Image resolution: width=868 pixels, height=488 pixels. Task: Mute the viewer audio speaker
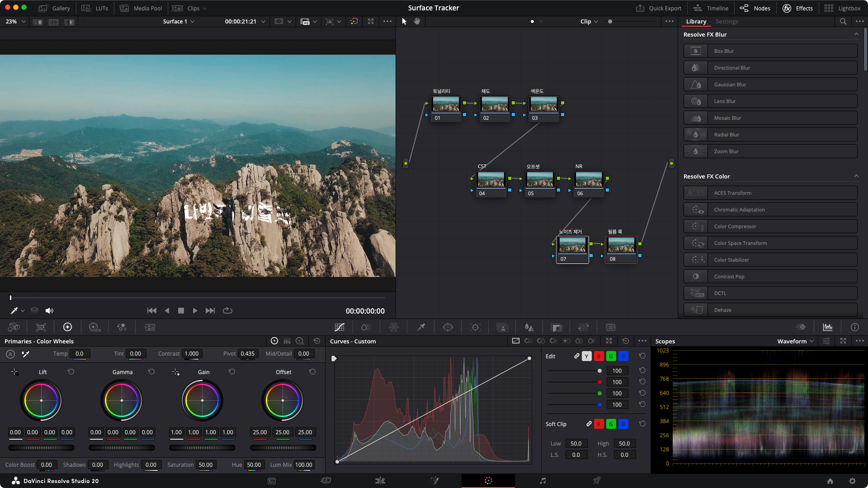point(49,311)
